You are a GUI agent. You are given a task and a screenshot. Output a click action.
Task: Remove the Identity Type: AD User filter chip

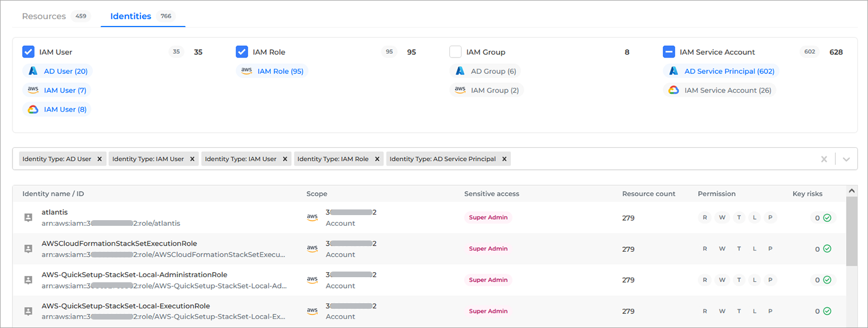[99, 159]
